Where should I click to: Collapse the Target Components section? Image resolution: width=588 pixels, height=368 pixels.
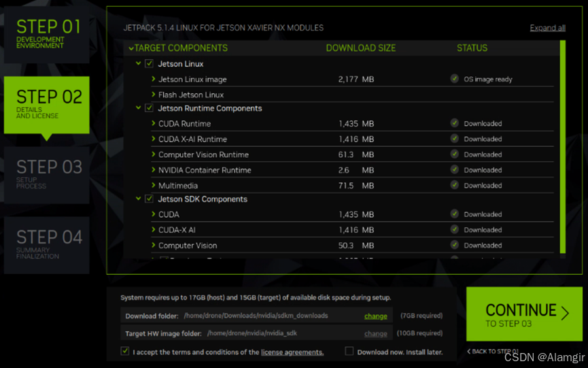coord(131,48)
